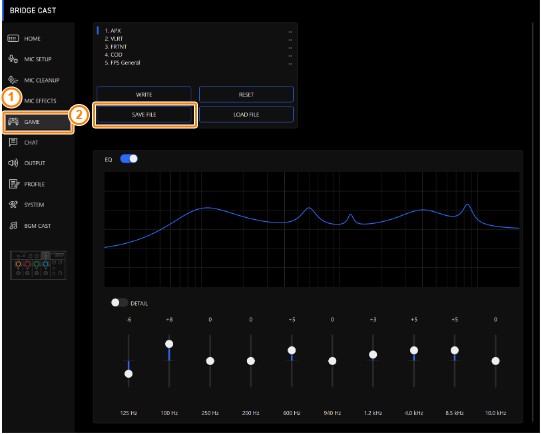The height and width of the screenshot is (434, 541).
Task: Click the 1.2 kHz frequency label
Action: [x=373, y=413]
